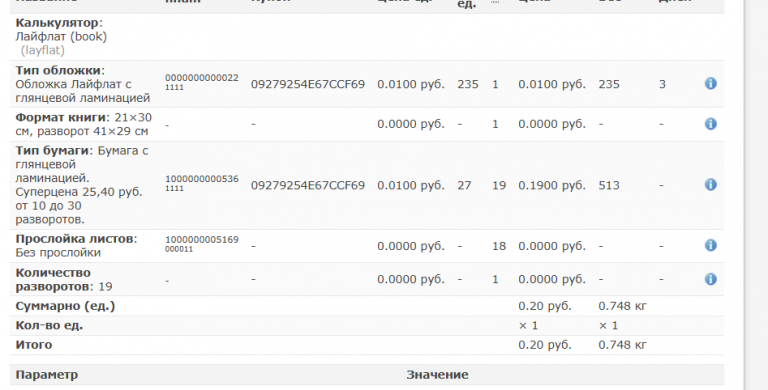Click total 0.20 руб. in Суммарно row
The image size is (768, 390).
(x=545, y=306)
